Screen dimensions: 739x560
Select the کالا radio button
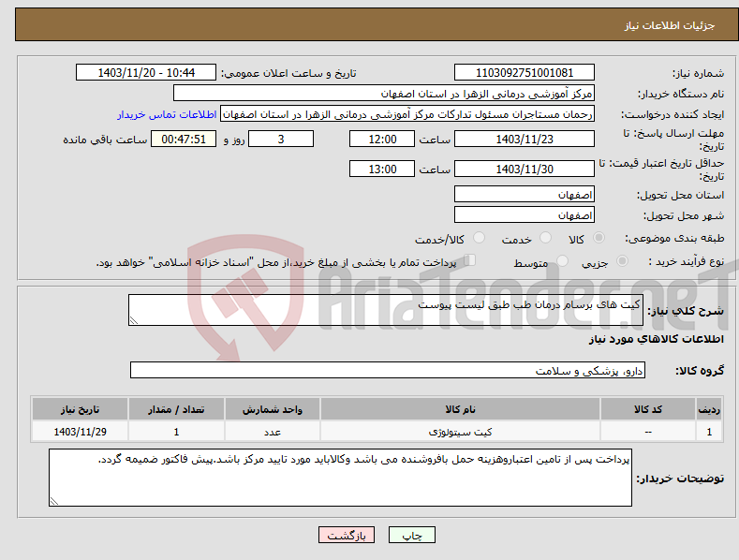(599, 238)
